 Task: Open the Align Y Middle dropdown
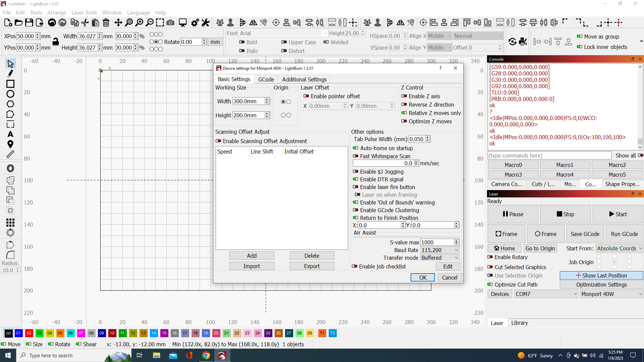pyautogui.click(x=439, y=48)
